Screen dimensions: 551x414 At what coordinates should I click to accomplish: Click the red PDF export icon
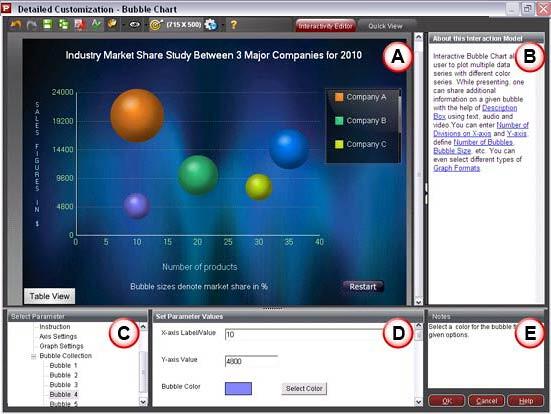point(80,25)
